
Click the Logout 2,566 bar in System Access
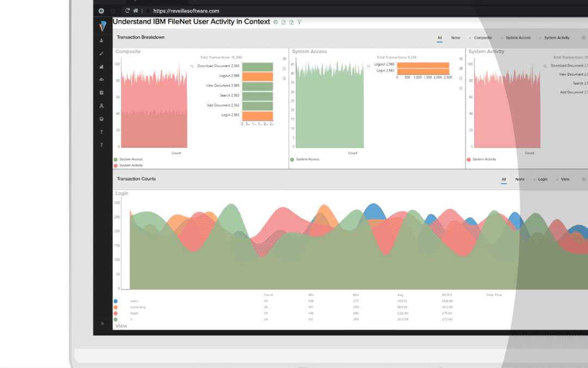pyautogui.click(x=423, y=65)
